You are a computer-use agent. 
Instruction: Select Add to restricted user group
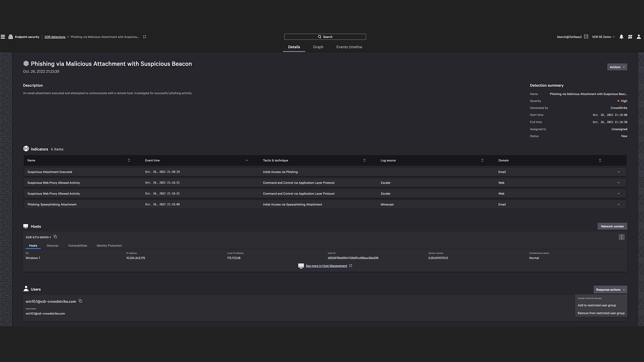pos(597,305)
